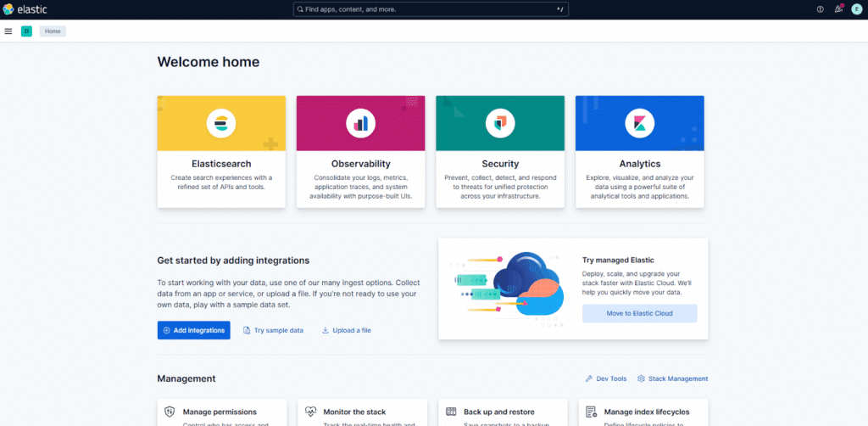Viewport: 868px width, 426px height.
Task: Open the Monitor the stack card
Action: 360,412
